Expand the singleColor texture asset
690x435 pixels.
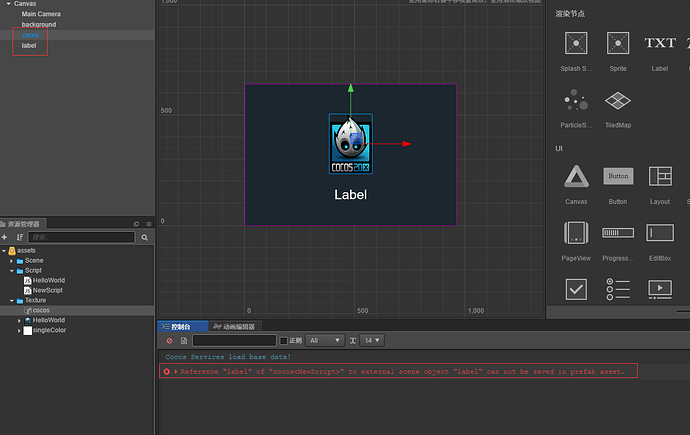[19, 331]
